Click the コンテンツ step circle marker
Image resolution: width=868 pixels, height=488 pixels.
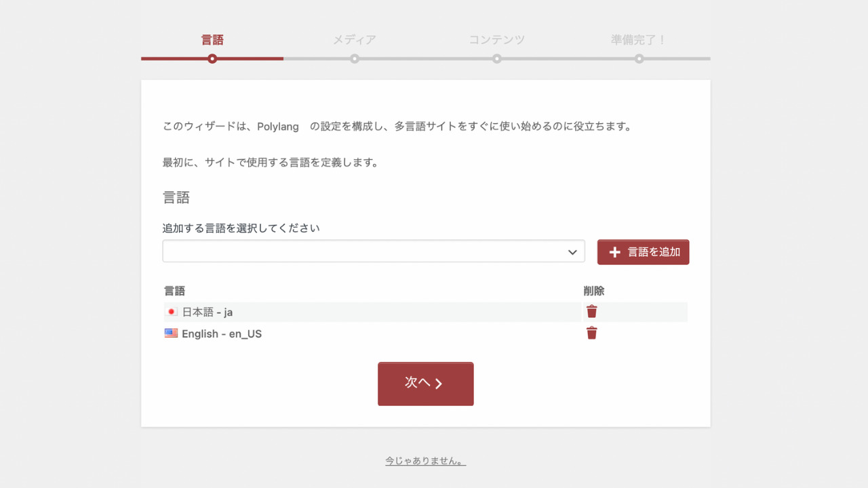point(497,59)
